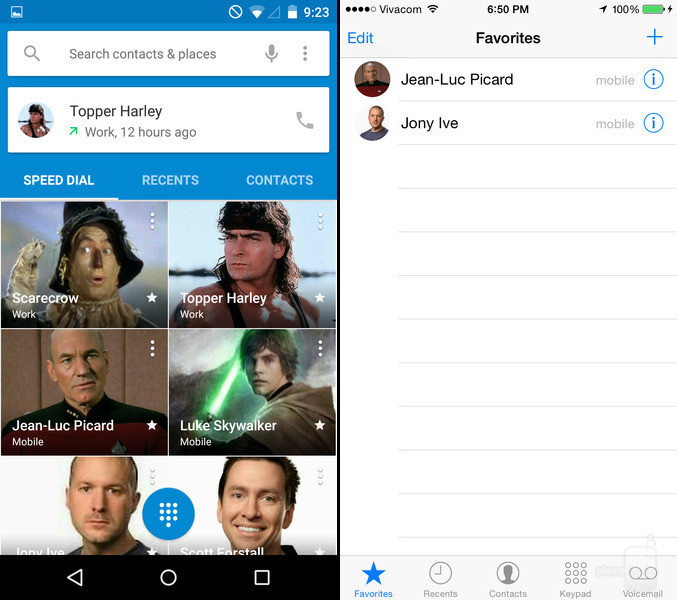Tap the Android Wi-Fi status icon
The width and height of the screenshot is (677, 600).
tap(256, 12)
